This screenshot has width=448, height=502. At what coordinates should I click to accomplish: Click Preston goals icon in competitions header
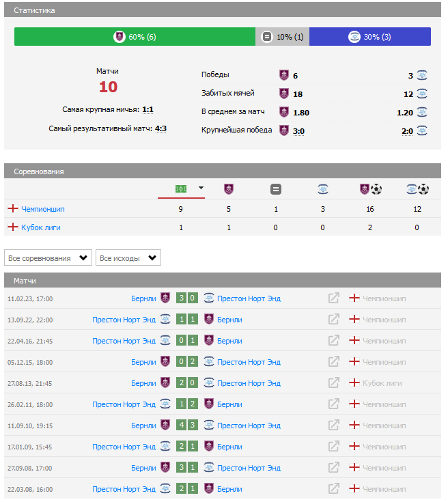[417, 189]
